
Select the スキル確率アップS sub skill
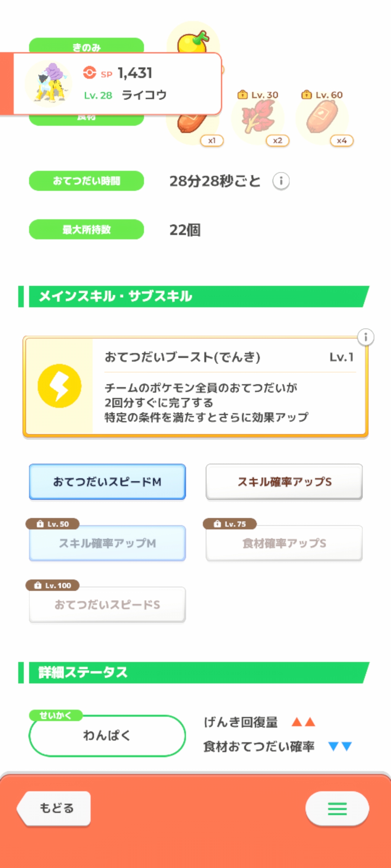click(284, 482)
